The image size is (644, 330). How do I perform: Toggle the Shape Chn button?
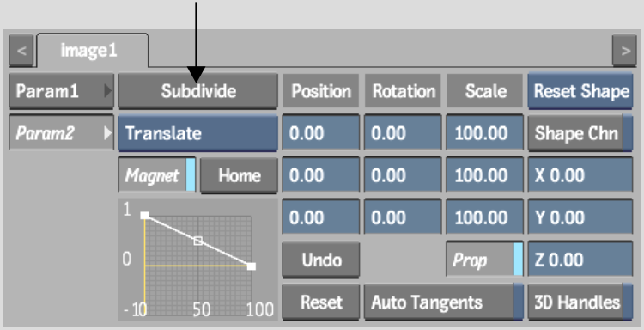(x=580, y=133)
